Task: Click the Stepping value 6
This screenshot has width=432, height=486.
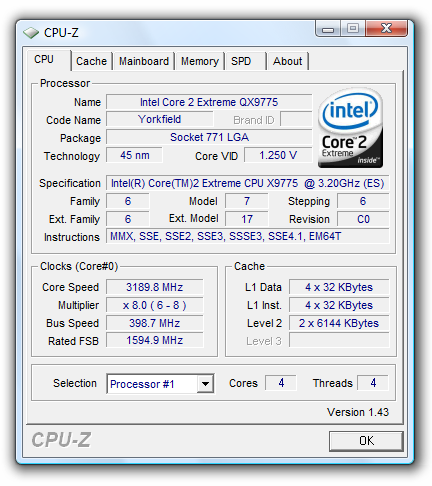Action: coord(363,201)
